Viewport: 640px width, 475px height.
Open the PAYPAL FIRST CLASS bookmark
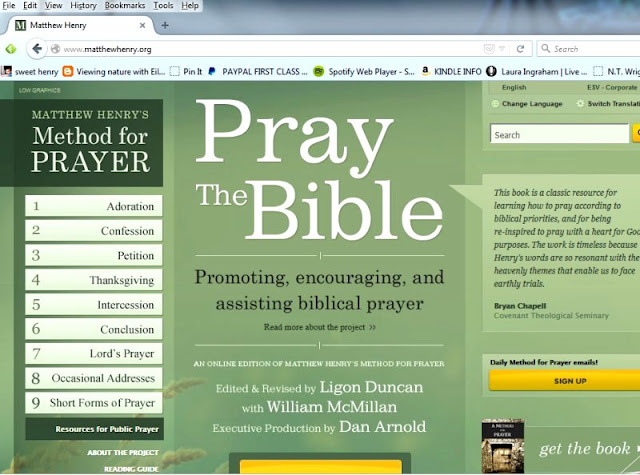(258, 72)
